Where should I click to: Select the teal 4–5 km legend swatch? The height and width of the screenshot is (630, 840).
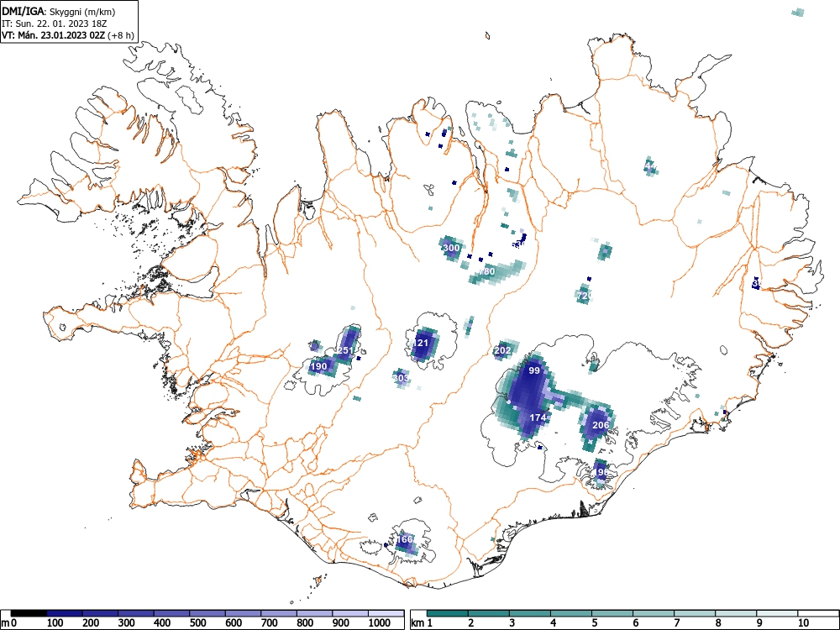(571, 613)
